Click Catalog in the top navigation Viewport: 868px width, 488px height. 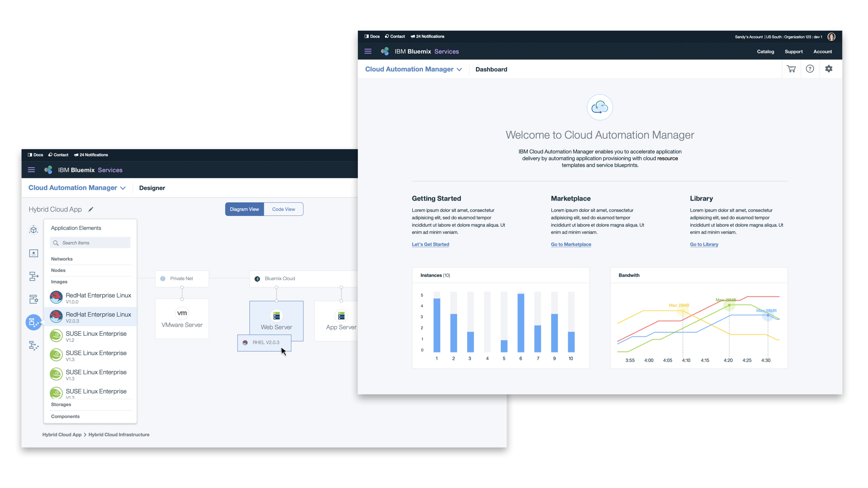[x=766, y=52]
